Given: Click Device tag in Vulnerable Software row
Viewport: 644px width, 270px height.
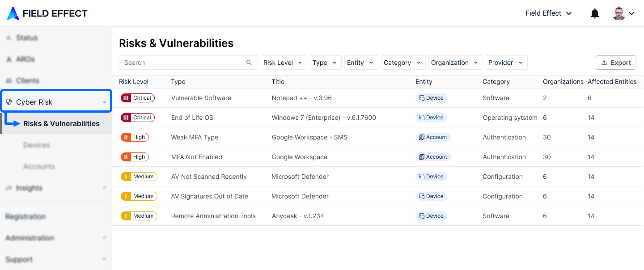Looking at the screenshot, I should tap(431, 98).
